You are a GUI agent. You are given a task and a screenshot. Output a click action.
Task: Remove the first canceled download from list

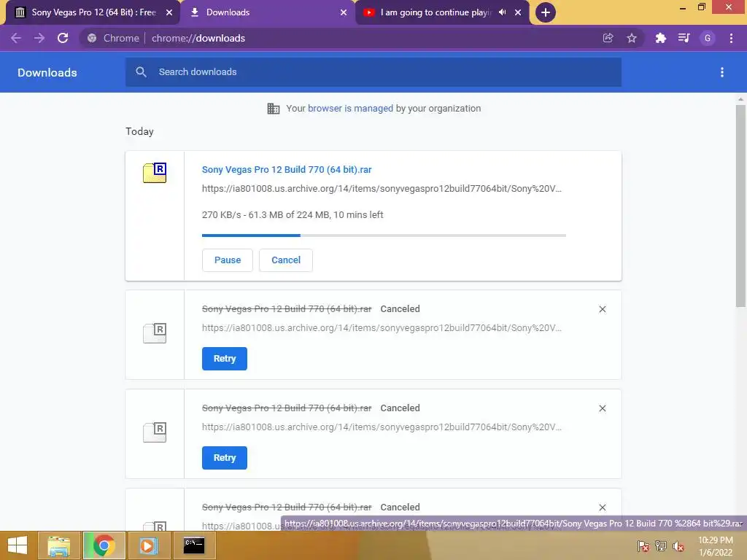[x=602, y=309]
